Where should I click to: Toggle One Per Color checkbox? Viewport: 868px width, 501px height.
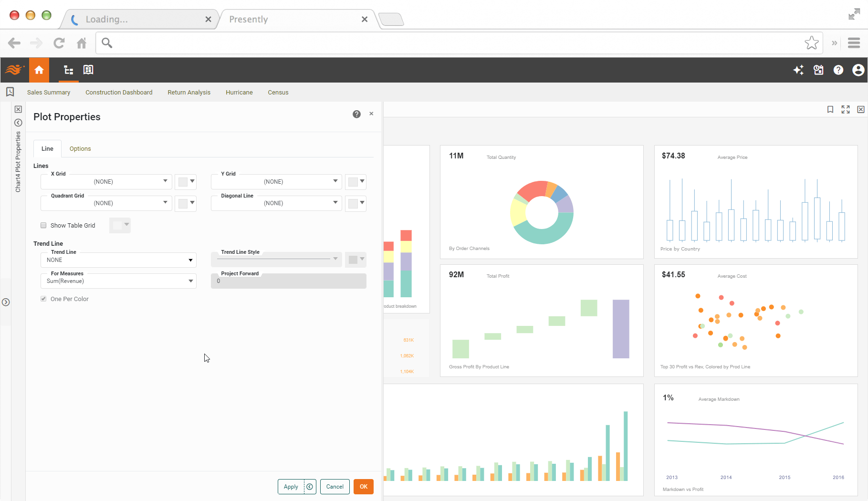tap(43, 299)
